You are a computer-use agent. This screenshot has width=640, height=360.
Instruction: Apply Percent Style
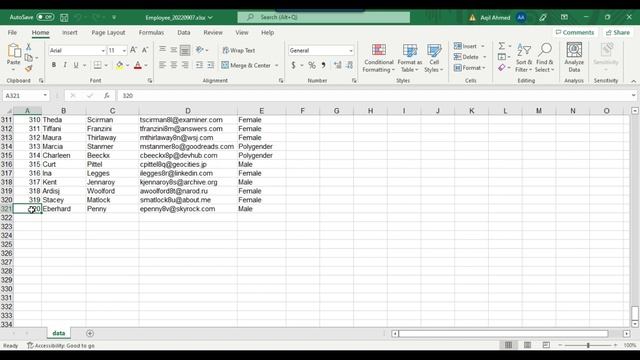tap(312, 65)
